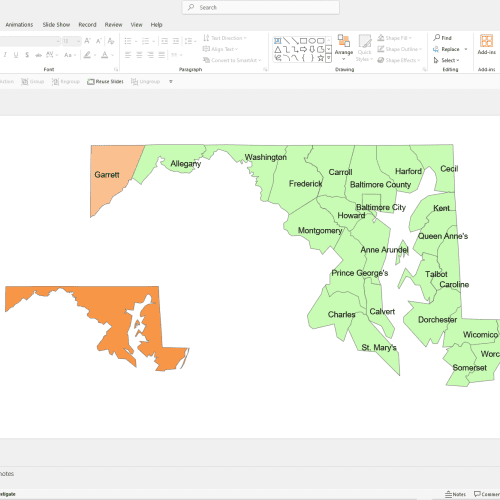Click the Search box in title bar
Screen dimensions: 500x500
(261, 7)
